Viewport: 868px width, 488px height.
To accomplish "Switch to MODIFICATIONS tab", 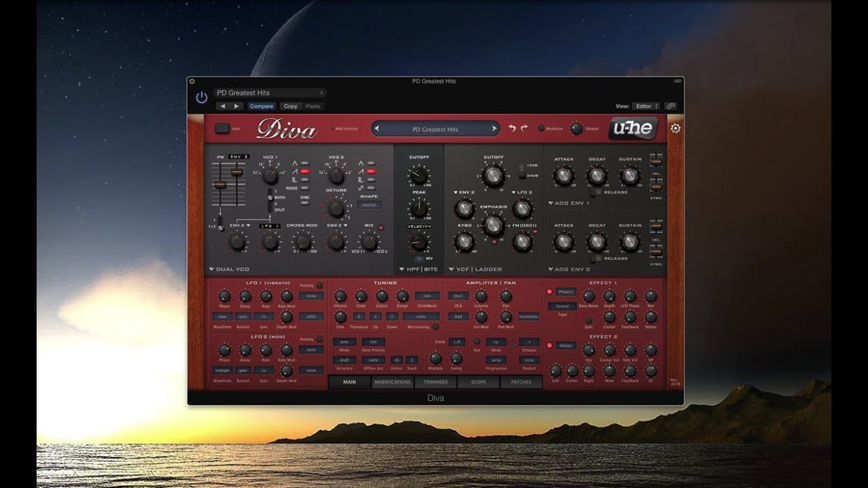I will point(393,382).
